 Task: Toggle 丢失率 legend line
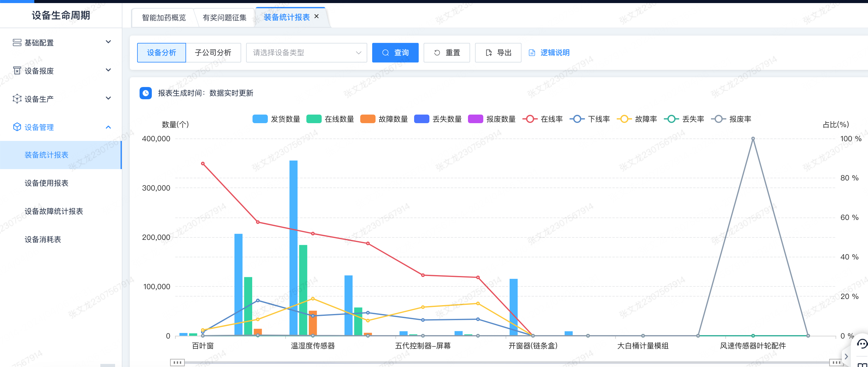click(x=684, y=119)
